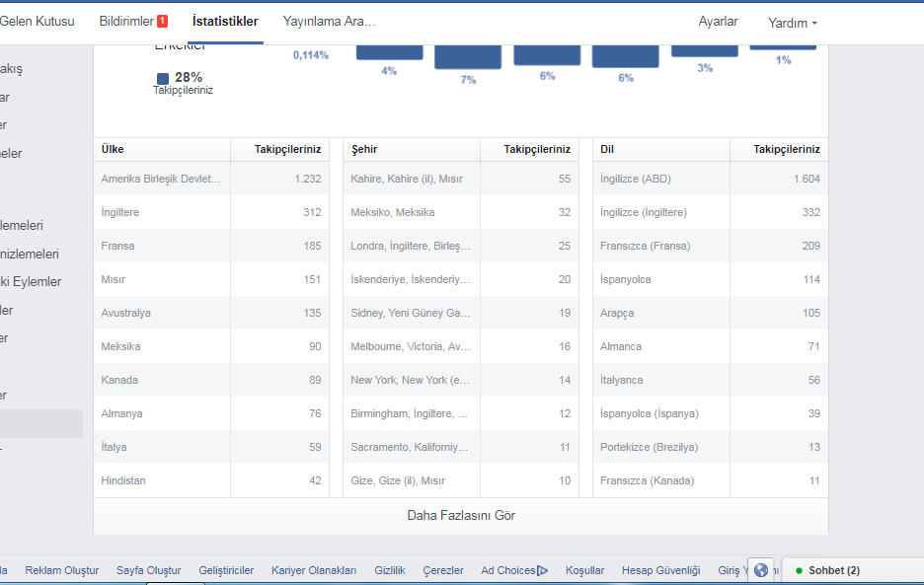This screenshot has height=585, width=924.
Task: Open Gelen Kutusu tab
Action: (38, 21)
